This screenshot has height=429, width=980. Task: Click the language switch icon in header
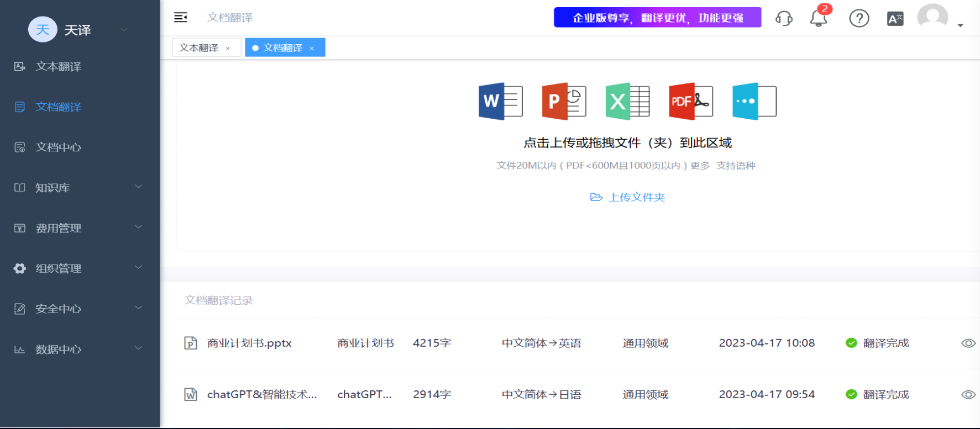click(895, 19)
